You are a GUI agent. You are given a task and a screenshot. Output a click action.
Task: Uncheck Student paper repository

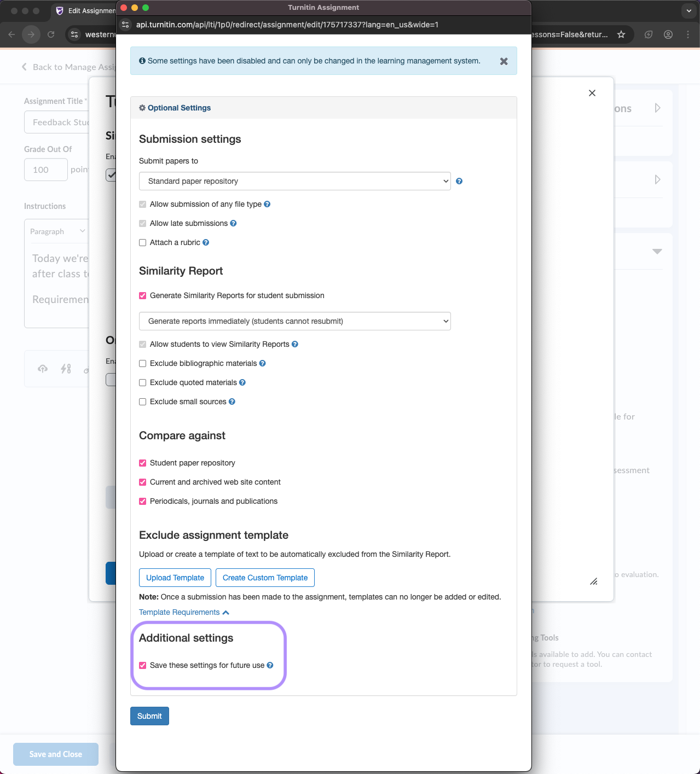143,463
